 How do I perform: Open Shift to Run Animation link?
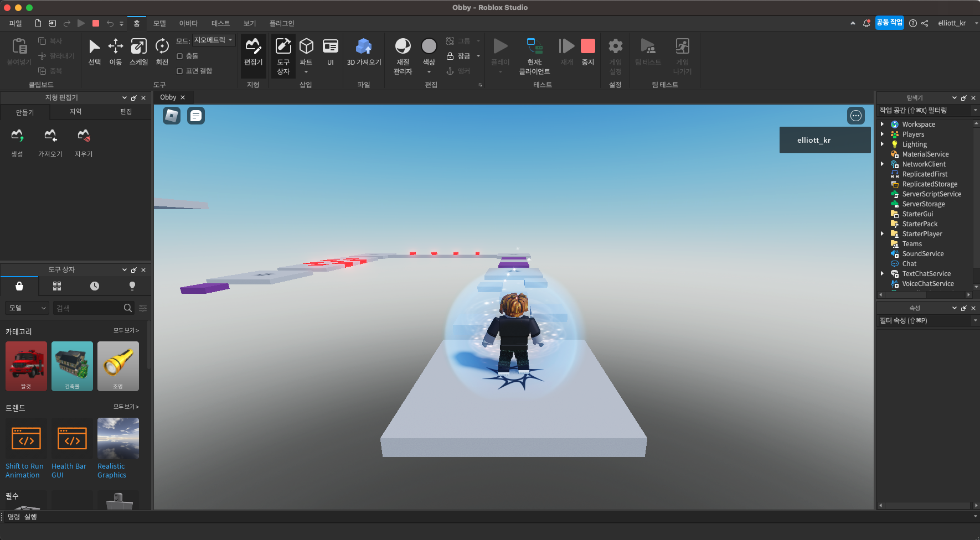click(x=24, y=471)
